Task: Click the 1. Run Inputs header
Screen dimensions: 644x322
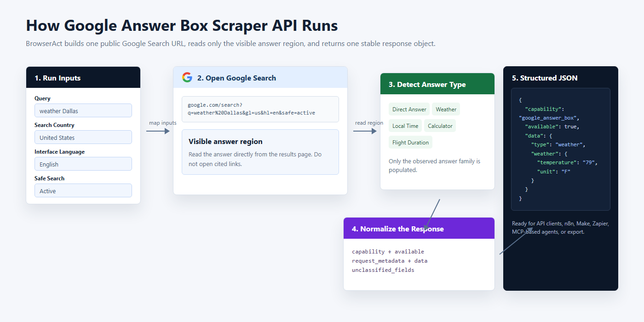Action: coord(83,77)
